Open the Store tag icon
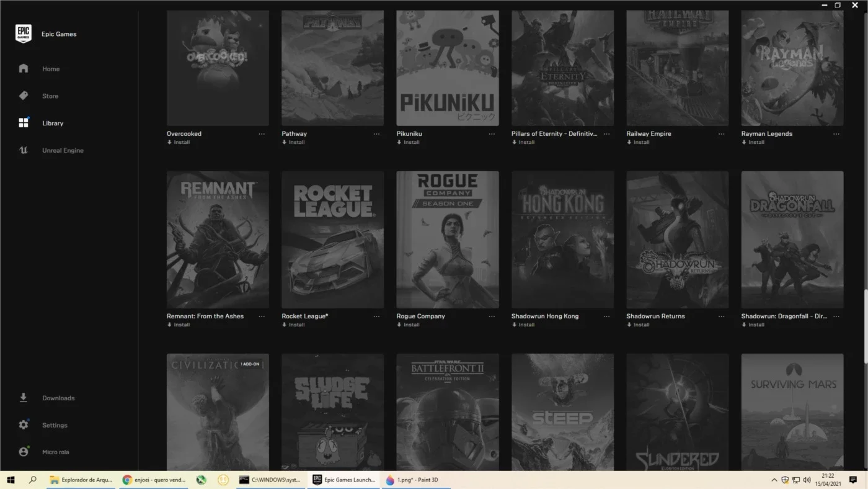This screenshot has width=868, height=489. coord(24,96)
